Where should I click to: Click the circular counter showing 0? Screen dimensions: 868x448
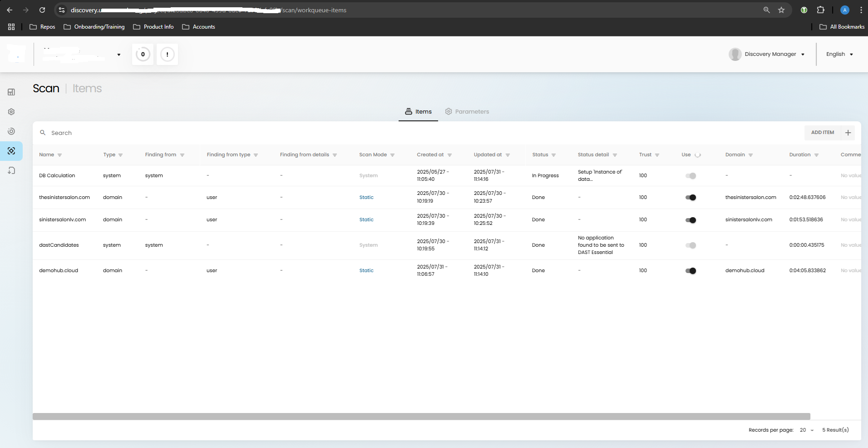[x=143, y=55]
